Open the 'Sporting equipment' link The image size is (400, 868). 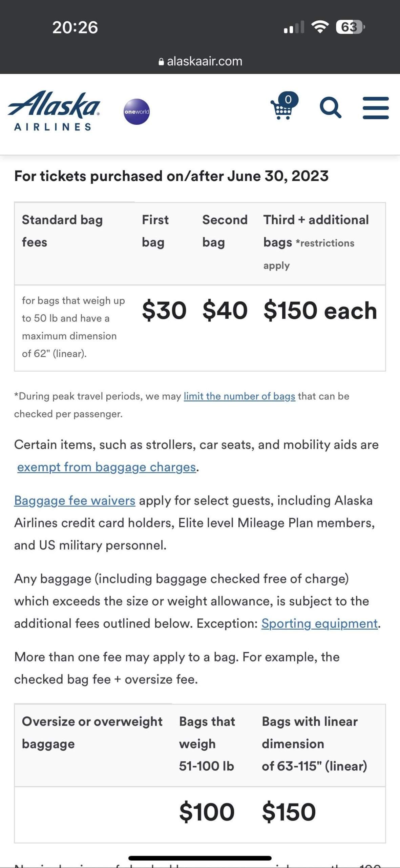(x=319, y=623)
